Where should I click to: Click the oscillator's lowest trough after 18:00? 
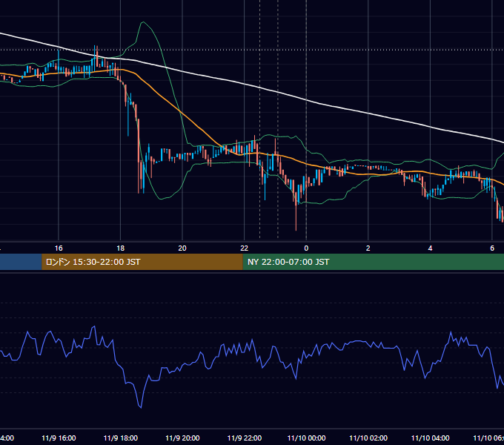(141, 407)
